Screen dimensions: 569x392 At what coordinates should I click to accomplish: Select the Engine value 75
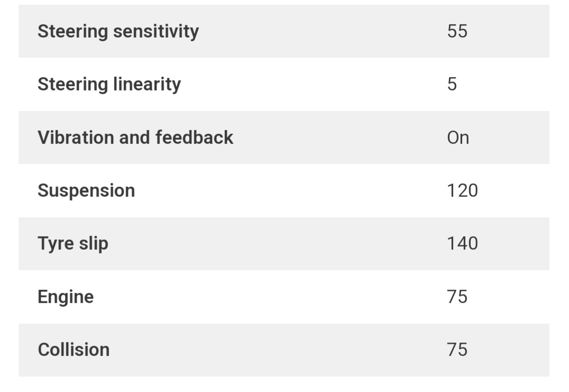click(457, 297)
